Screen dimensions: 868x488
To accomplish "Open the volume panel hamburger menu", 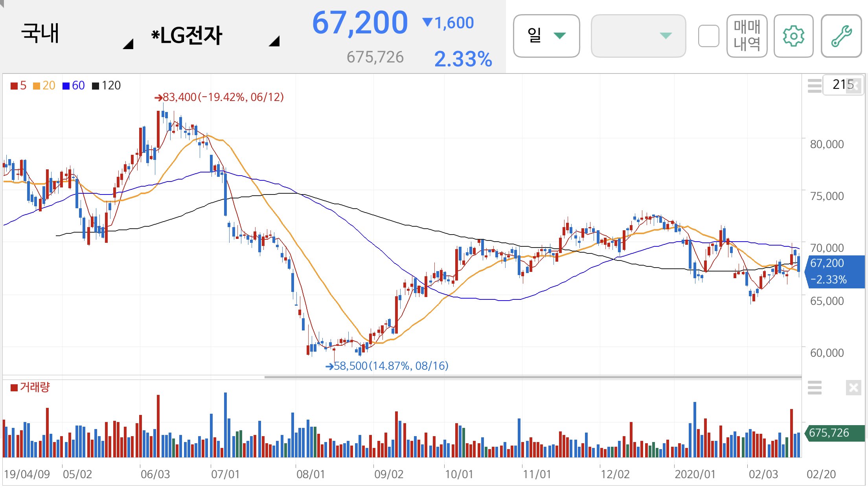I will [x=815, y=388].
